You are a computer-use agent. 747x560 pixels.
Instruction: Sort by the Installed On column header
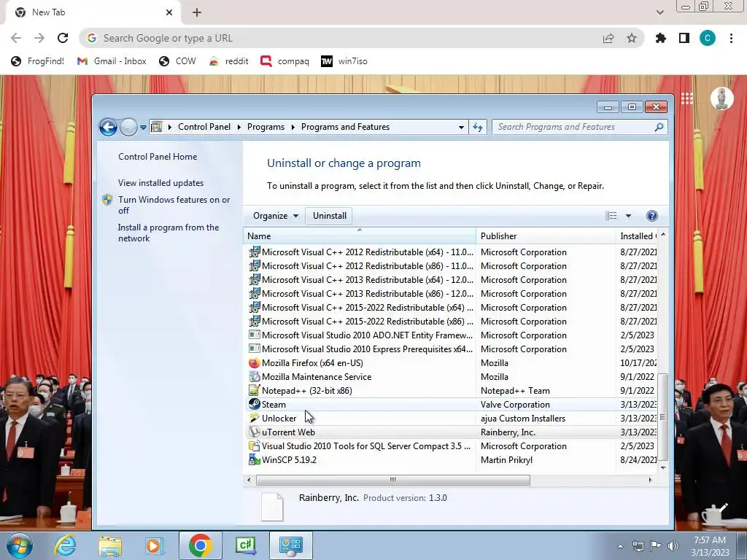(x=636, y=236)
